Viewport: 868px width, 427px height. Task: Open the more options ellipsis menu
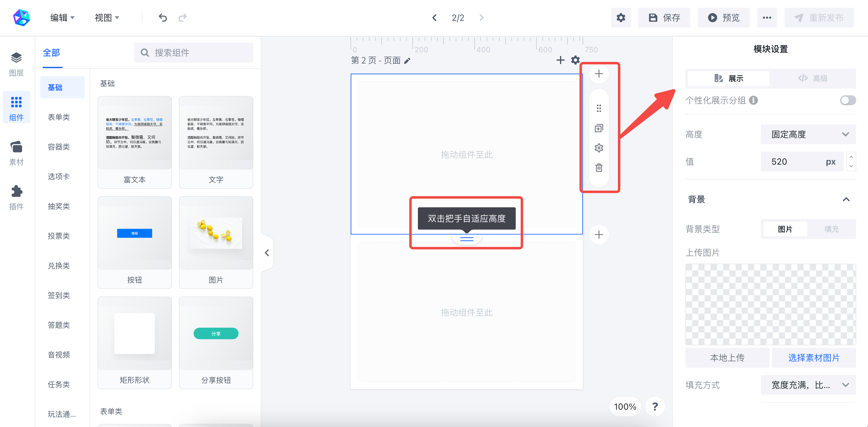767,18
